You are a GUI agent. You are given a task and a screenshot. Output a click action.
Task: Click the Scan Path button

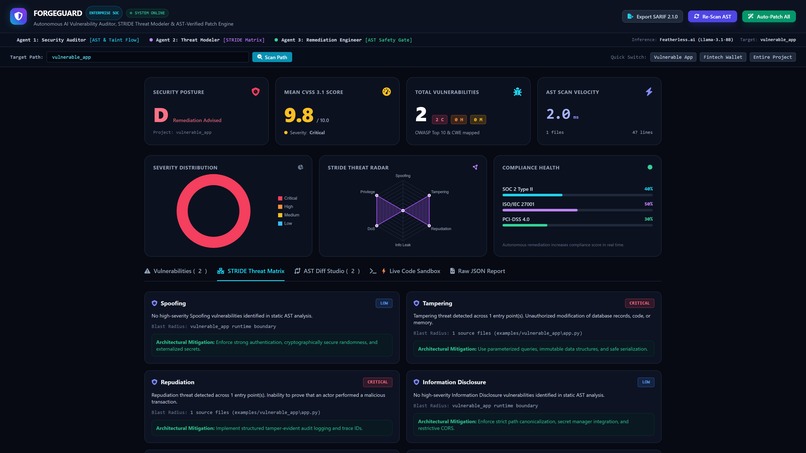(x=272, y=57)
